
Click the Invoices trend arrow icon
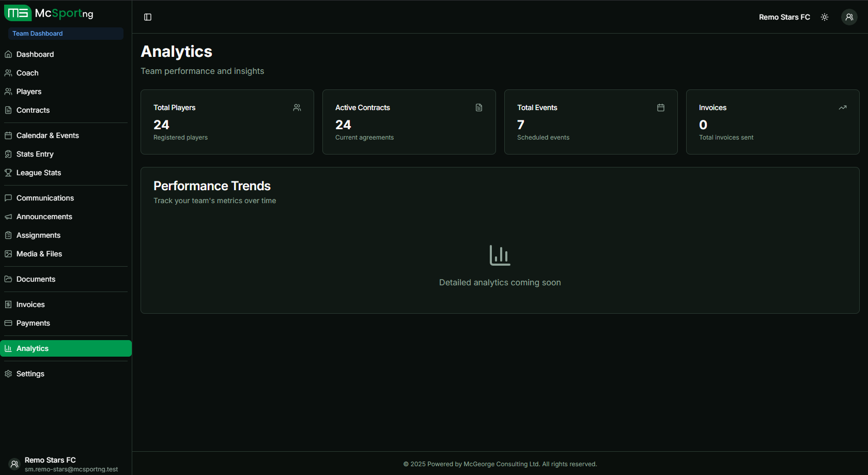pos(842,108)
